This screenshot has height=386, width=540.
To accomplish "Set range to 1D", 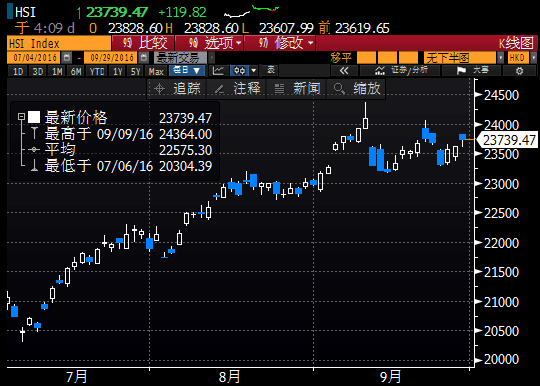I will click(18, 71).
